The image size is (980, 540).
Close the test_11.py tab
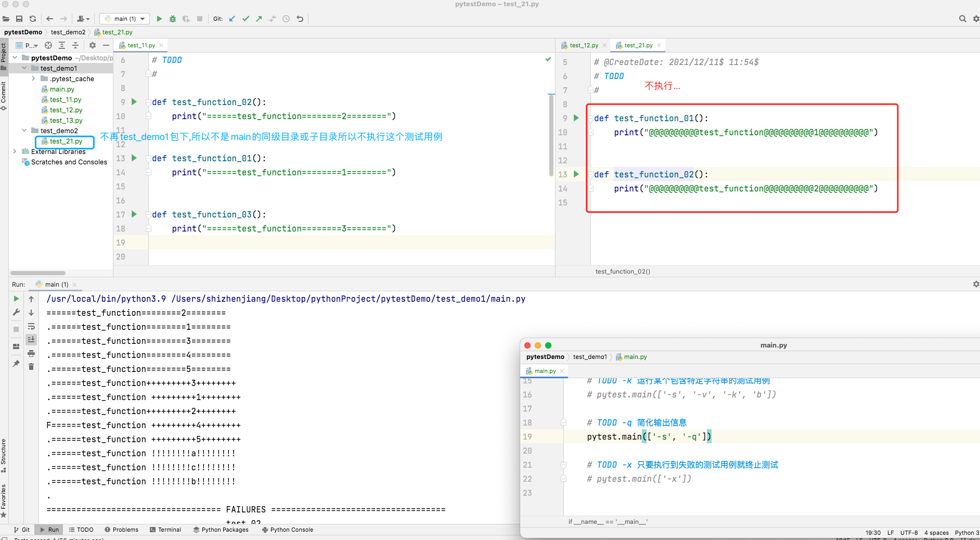point(161,45)
